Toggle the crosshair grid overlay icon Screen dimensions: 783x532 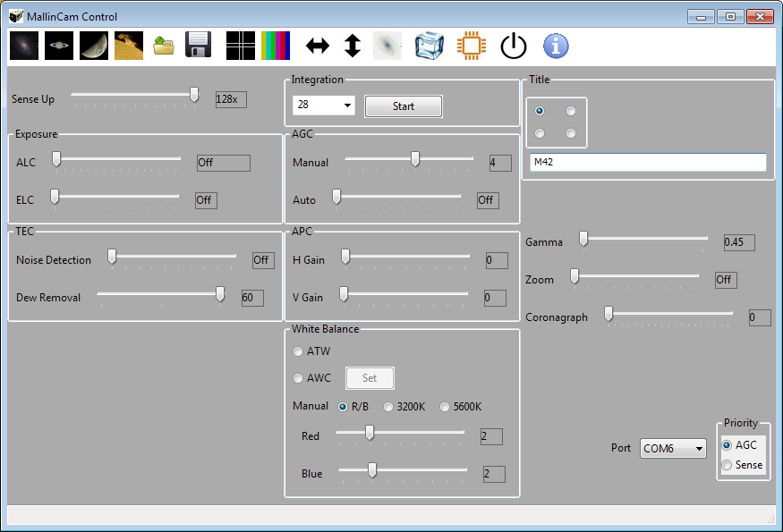pos(241,46)
